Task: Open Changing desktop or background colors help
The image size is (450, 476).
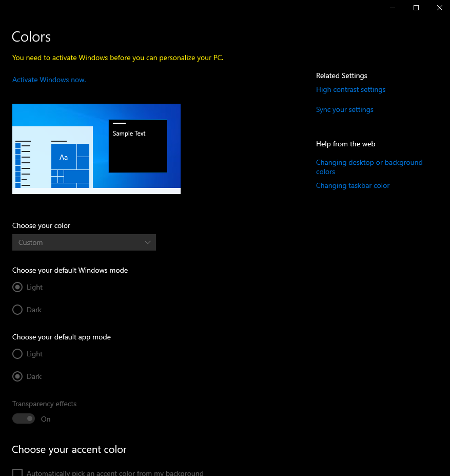Action: [x=369, y=167]
